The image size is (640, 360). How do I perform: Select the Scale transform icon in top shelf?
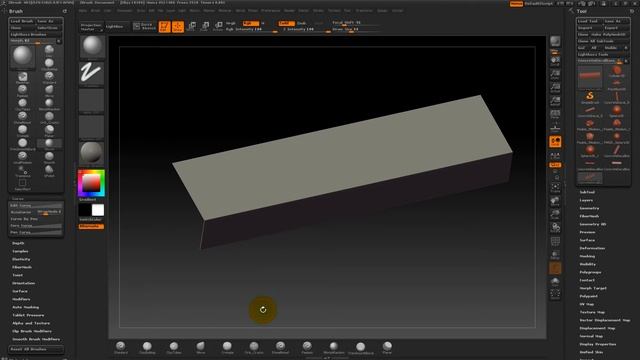[x=205, y=27]
